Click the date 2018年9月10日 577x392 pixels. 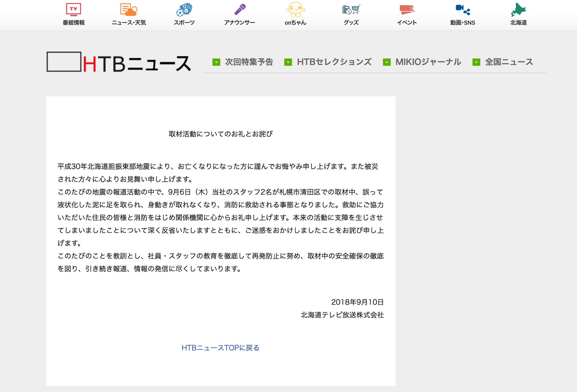click(x=357, y=302)
